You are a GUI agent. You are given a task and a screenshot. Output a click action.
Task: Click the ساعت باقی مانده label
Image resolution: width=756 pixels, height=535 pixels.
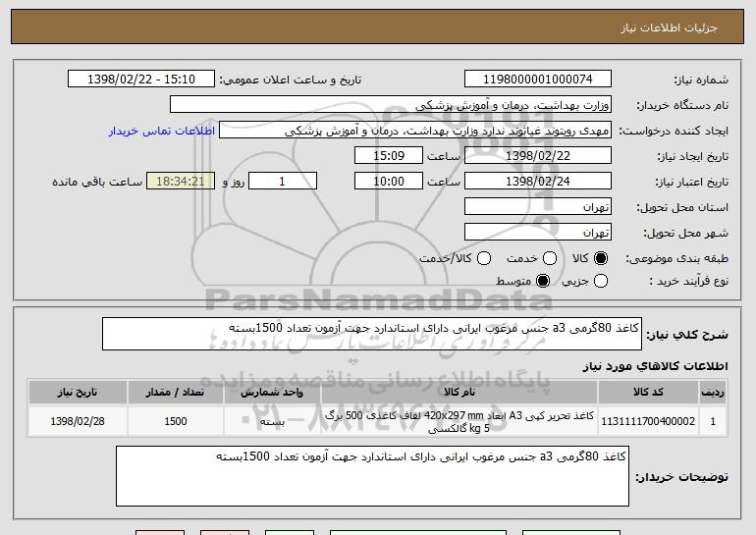[97, 183]
